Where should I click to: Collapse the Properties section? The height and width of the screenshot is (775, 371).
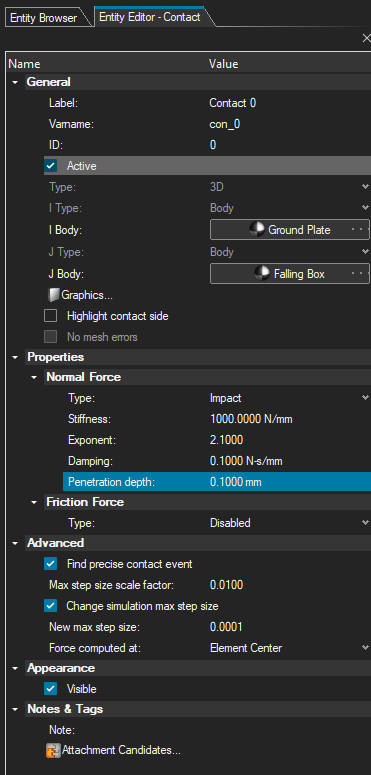[15, 357]
